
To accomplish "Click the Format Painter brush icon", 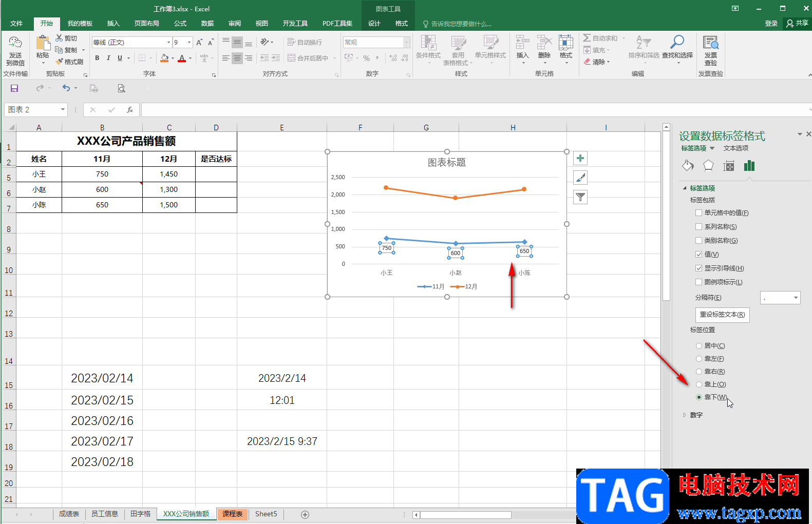I will pyautogui.click(x=59, y=62).
